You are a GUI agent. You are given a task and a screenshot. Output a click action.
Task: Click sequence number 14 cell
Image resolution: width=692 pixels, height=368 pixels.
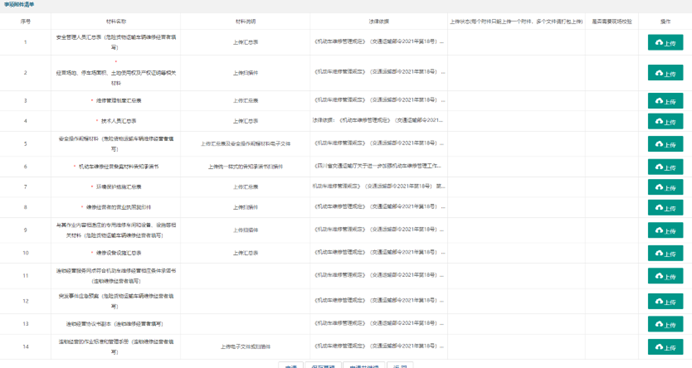(x=25, y=347)
